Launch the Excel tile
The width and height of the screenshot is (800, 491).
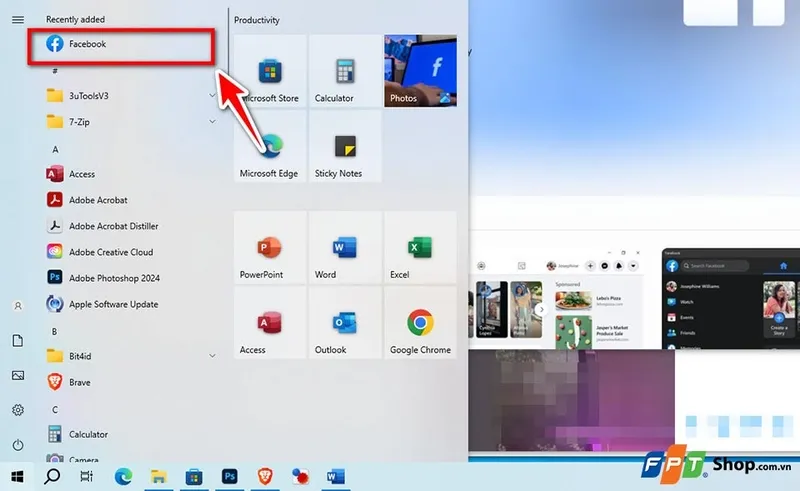tap(420, 248)
